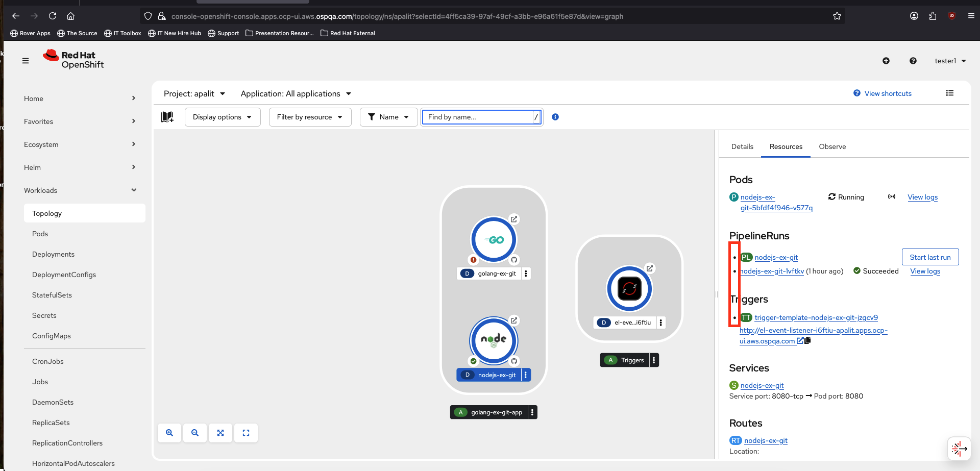Expand the Helm navigation section
Viewport: 980px width, 471px height.
point(80,167)
